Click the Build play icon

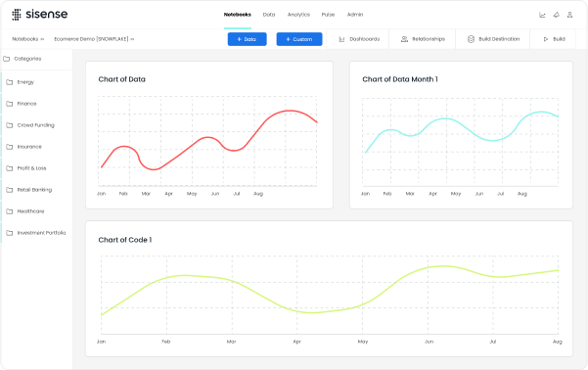pyautogui.click(x=546, y=39)
